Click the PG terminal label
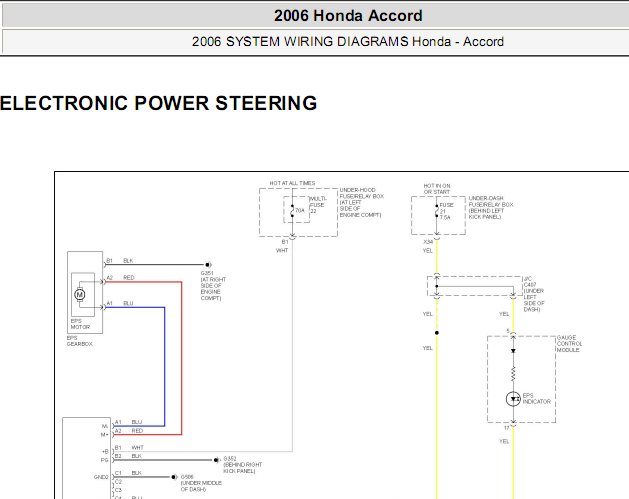 pyautogui.click(x=104, y=460)
